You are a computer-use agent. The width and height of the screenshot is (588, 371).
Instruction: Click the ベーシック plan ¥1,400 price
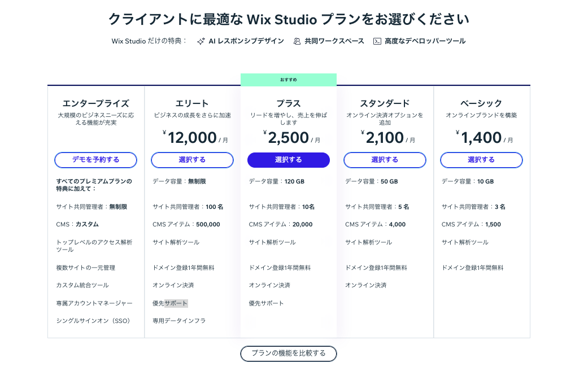pyautogui.click(x=484, y=138)
